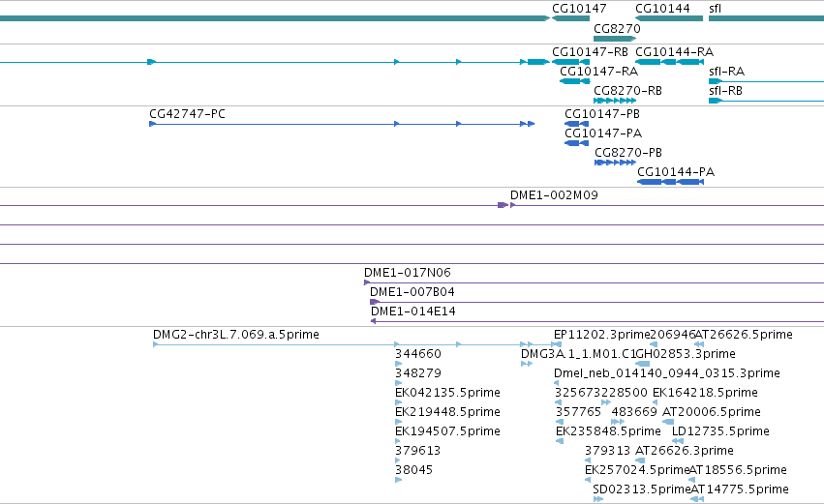
Task: Click transcript CG10144-RA
Action: 674,52
